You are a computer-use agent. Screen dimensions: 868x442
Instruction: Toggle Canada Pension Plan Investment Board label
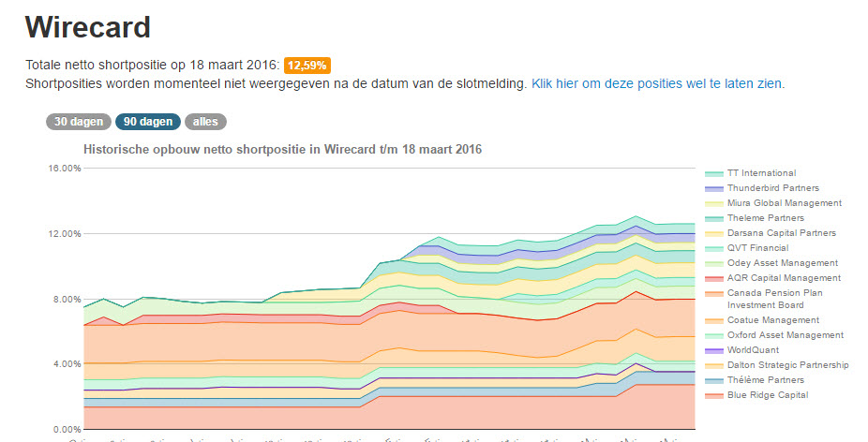click(776, 299)
